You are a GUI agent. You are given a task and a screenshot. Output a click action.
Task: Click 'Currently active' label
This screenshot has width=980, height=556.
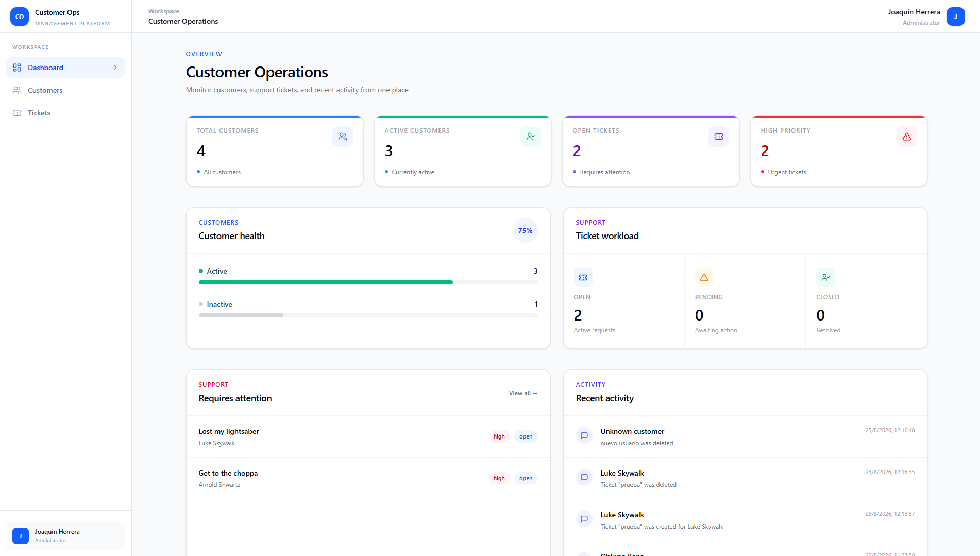413,172
